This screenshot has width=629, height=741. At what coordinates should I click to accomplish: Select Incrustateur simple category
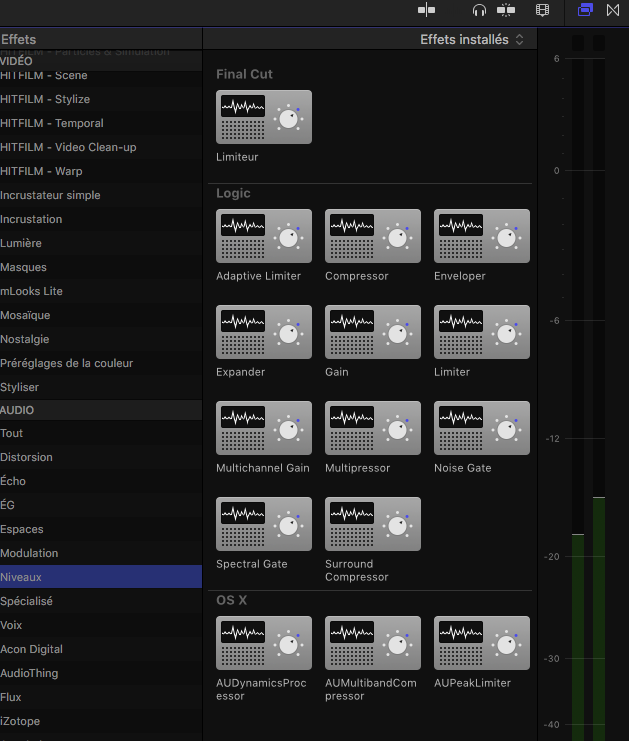[101, 195]
